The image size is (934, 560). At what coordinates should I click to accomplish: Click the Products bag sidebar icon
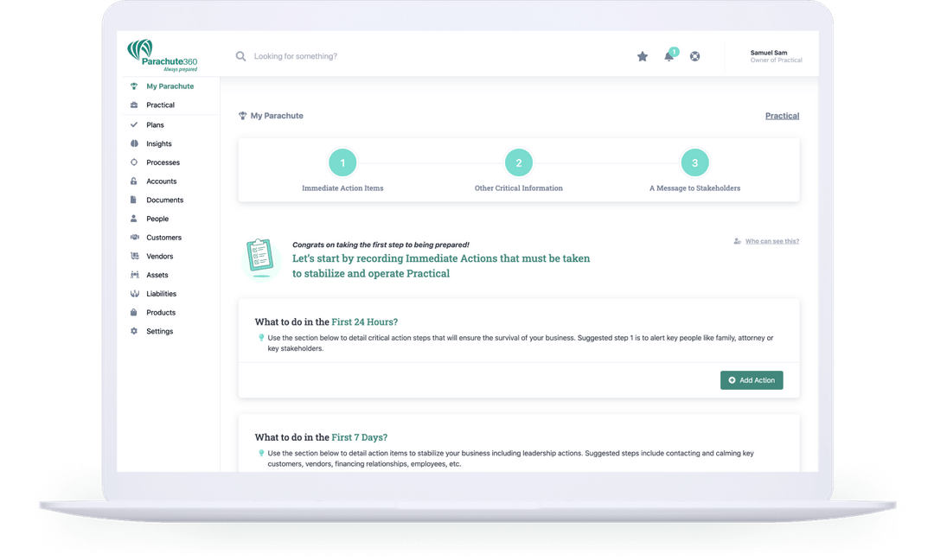coord(134,313)
